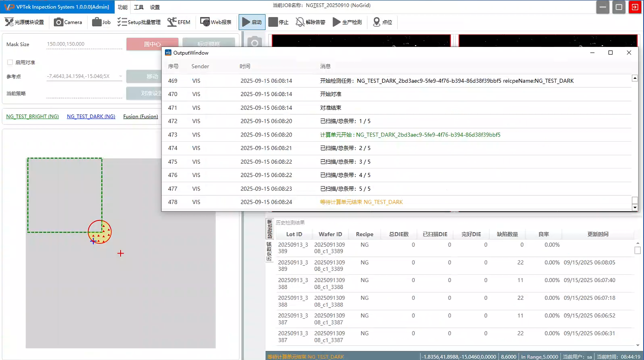
Task: Open the 点位 location pin tool
Action: 382,22
